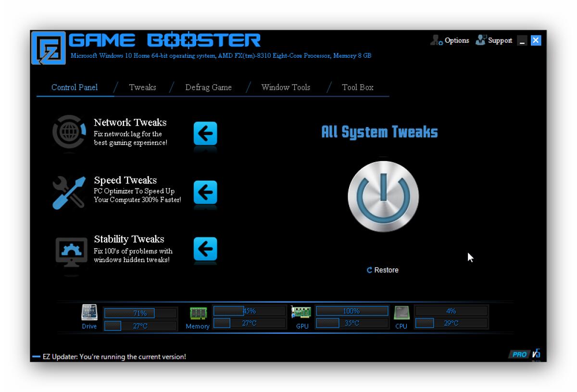577x392 pixels.
Task: Select the Memory RAM module icon
Action: (x=199, y=312)
